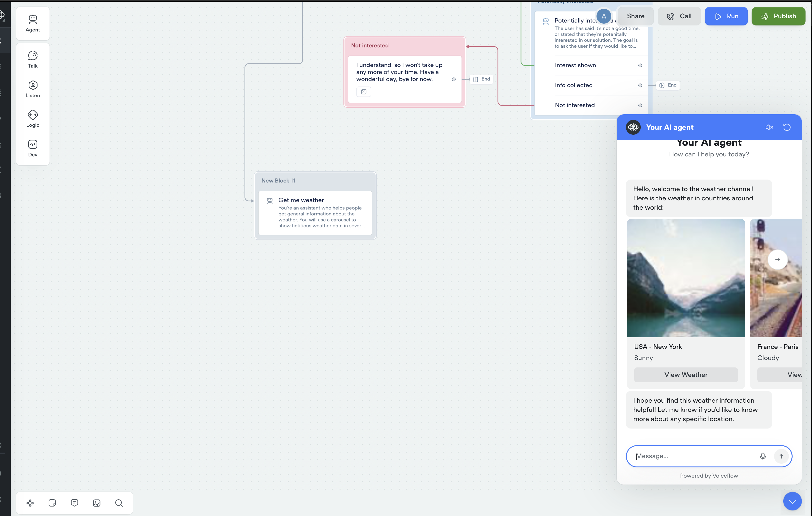This screenshot has width=812, height=516.
Task: Click the canvas move/pan tool icon
Action: coord(30,503)
